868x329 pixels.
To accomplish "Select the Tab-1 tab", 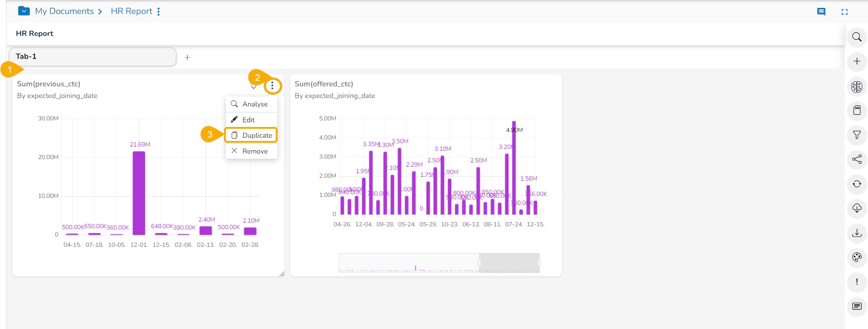I will (x=92, y=56).
